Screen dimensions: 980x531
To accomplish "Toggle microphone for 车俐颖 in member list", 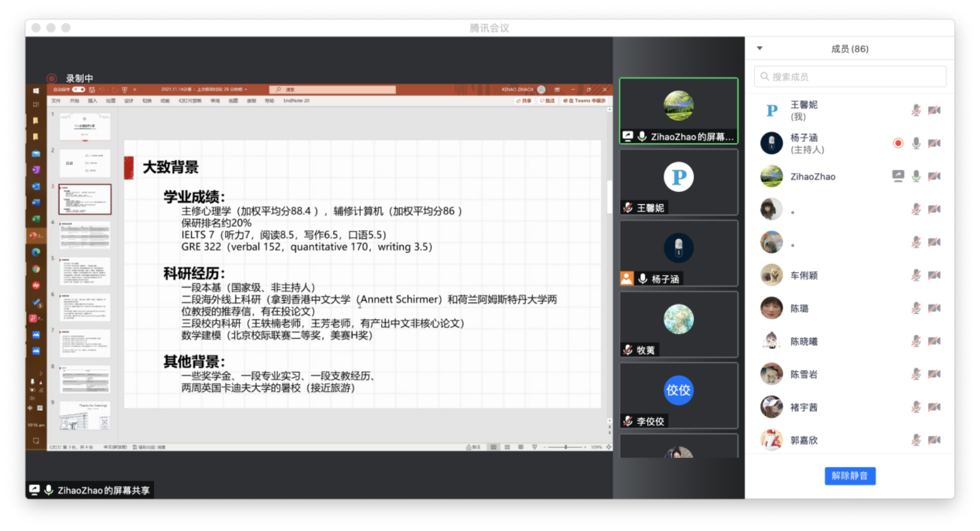I will (915, 275).
